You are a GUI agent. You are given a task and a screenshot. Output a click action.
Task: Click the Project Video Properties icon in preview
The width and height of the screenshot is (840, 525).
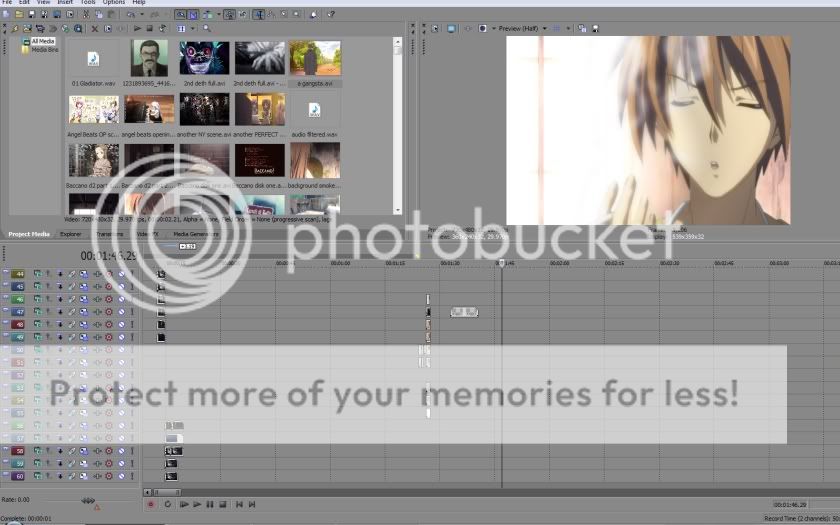tap(434, 28)
